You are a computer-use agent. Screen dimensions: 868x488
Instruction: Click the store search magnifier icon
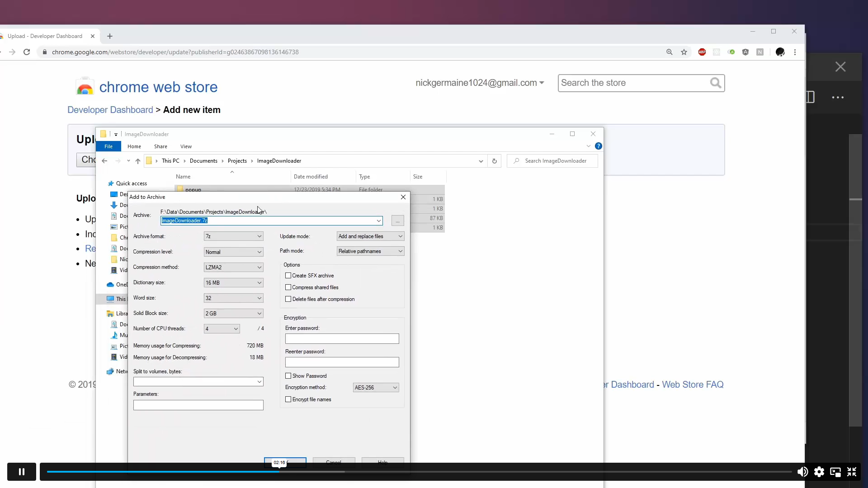click(x=715, y=83)
